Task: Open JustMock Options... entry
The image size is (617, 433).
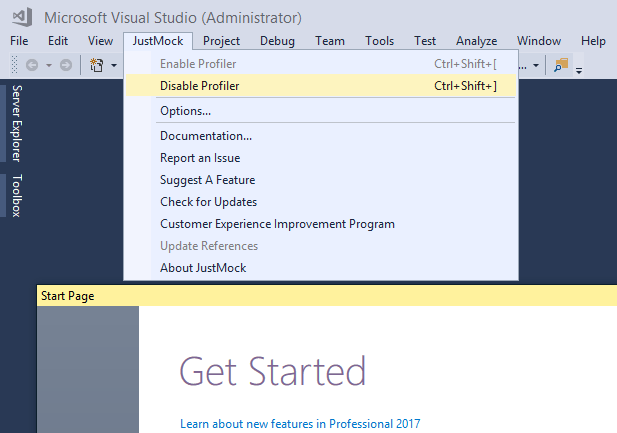Action: (x=321, y=111)
